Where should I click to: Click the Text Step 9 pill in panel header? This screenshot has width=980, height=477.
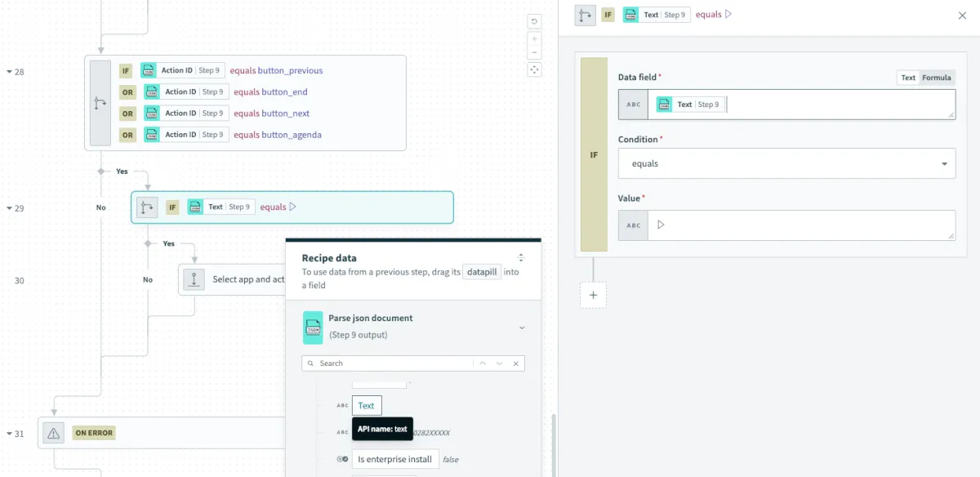(656, 15)
